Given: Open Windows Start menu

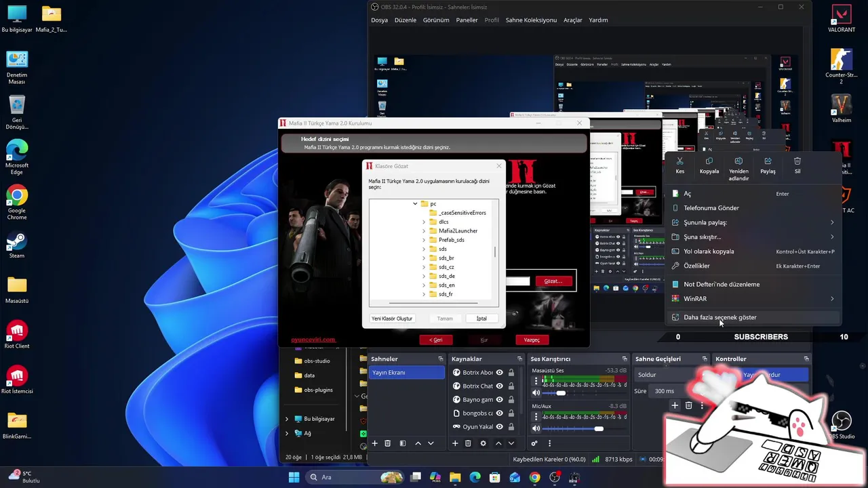Looking at the screenshot, I should [294, 477].
